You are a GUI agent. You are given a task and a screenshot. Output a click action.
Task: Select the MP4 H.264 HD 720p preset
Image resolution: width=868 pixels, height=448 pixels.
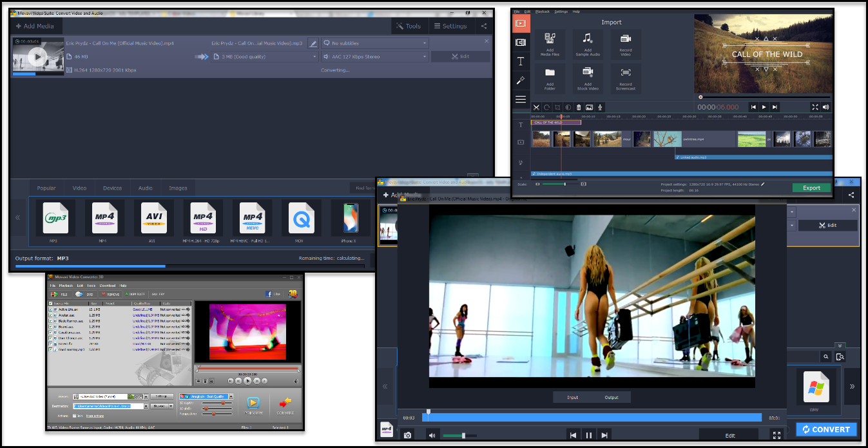tap(203, 219)
